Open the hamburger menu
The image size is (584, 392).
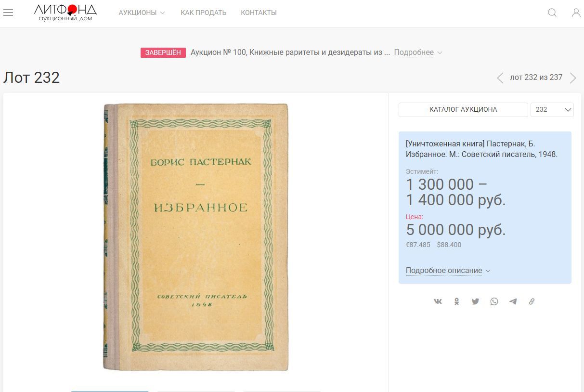(x=8, y=13)
